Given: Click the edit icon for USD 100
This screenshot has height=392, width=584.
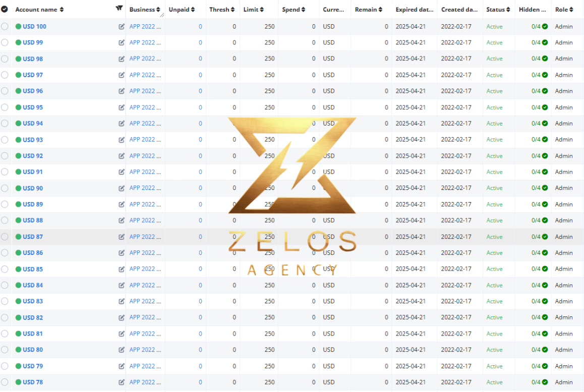Looking at the screenshot, I should (x=122, y=26).
